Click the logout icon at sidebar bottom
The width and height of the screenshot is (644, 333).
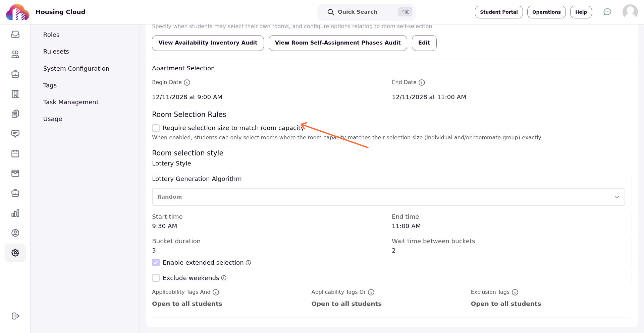coord(15,316)
